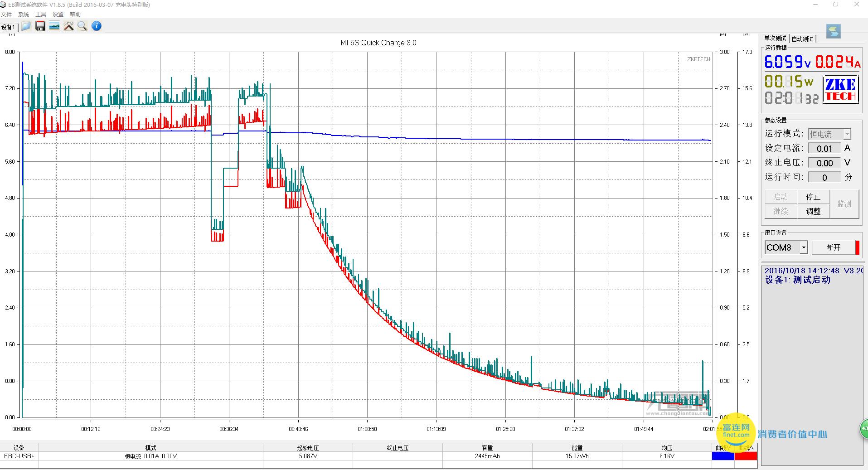Open the 工具 menu
The image size is (868, 470).
coord(41,15)
